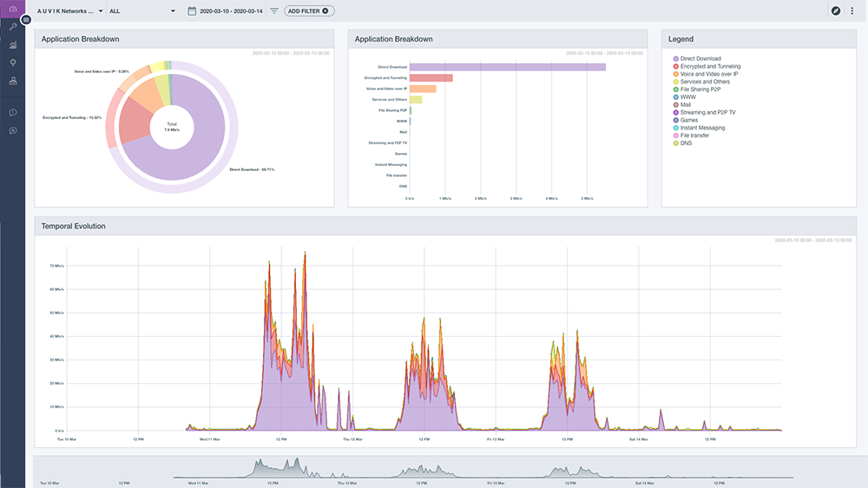Click the compass icon in top bar
868x488 pixels.
(x=835, y=10)
